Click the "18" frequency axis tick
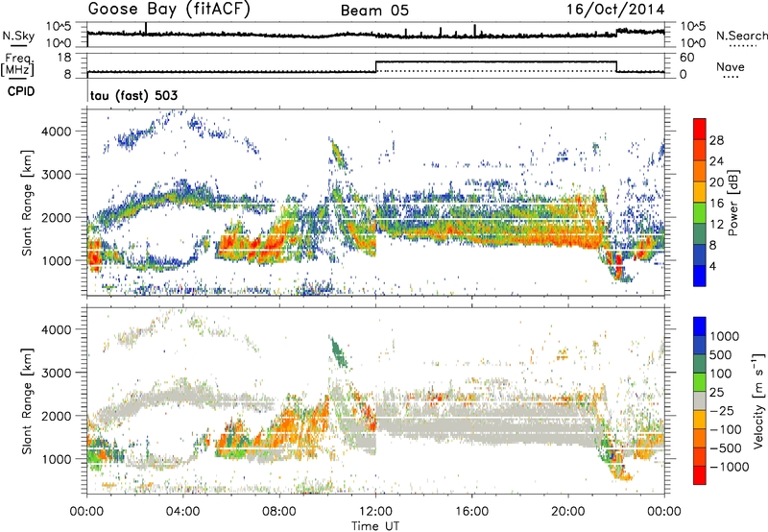 point(64,58)
